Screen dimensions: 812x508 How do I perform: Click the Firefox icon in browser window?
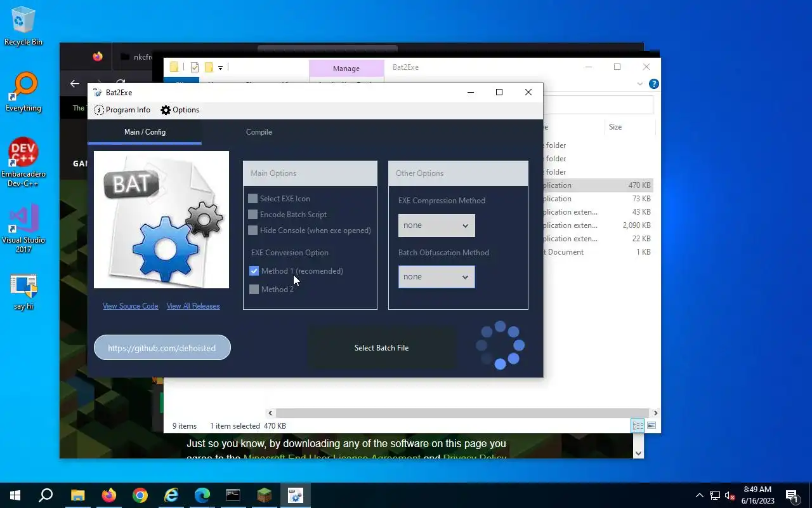pos(97,57)
